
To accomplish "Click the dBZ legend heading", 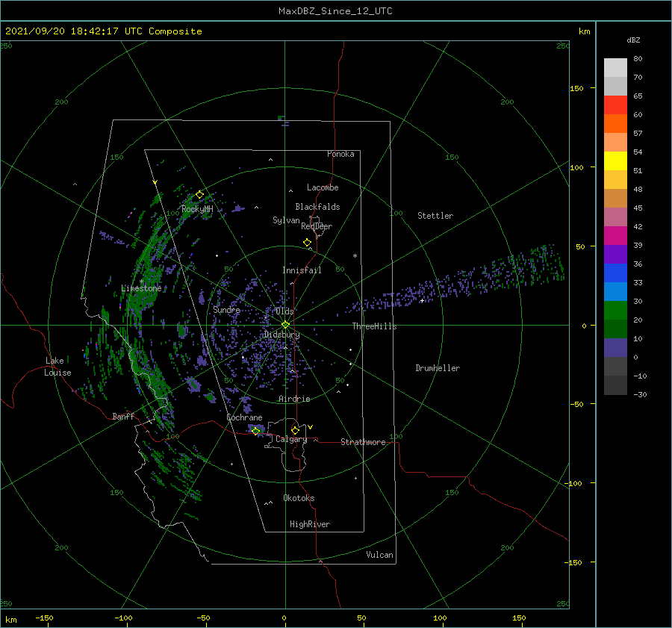I will 633,40.
